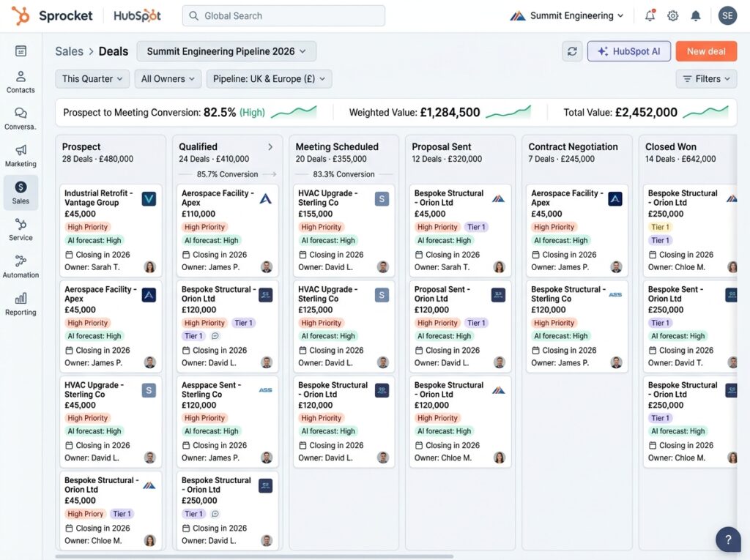Click AI forecast: High tag on Industrial Retrofit
The height and width of the screenshot is (560, 750).
(x=94, y=241)
